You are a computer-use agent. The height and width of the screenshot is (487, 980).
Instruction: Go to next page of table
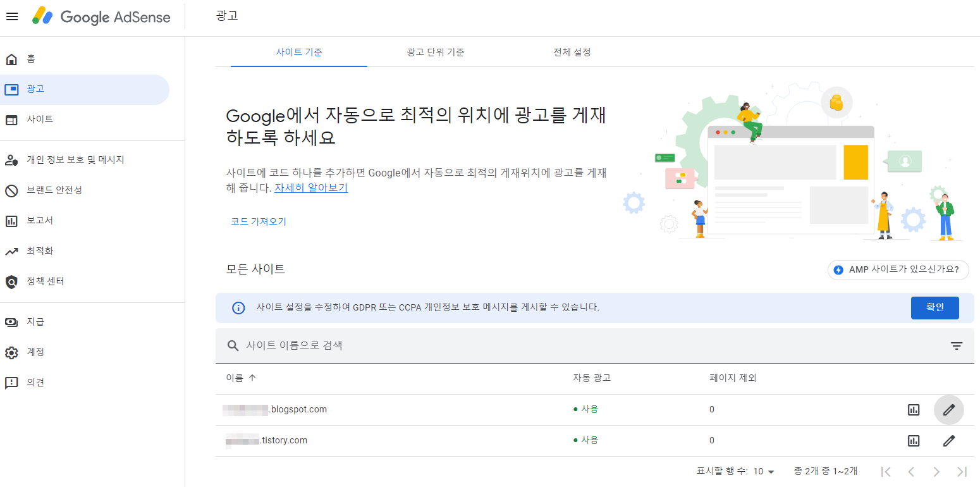(x=936, y=471)
